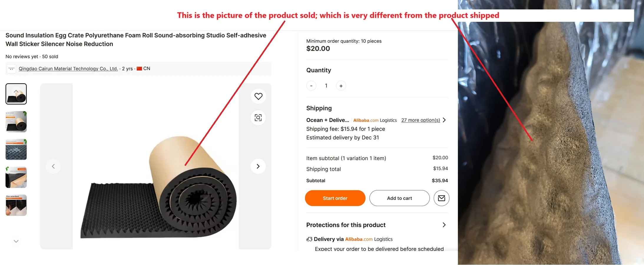Open 27 more shipping options link
Viewport: 644px width, 265px height.
(x=420, y=120)
